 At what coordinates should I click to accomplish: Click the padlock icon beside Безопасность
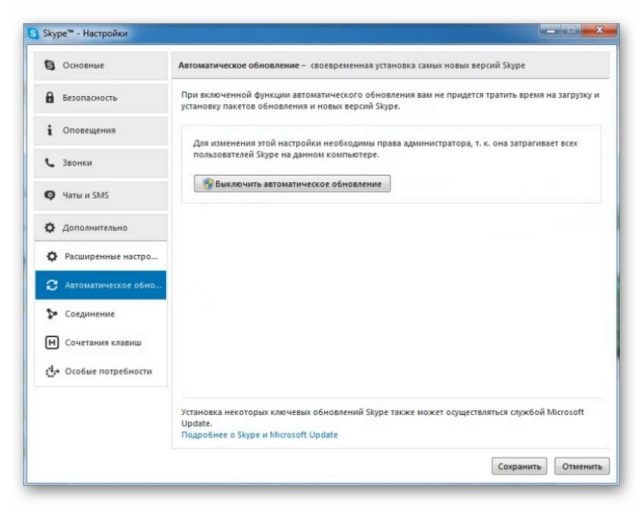(x=50, y=97)
